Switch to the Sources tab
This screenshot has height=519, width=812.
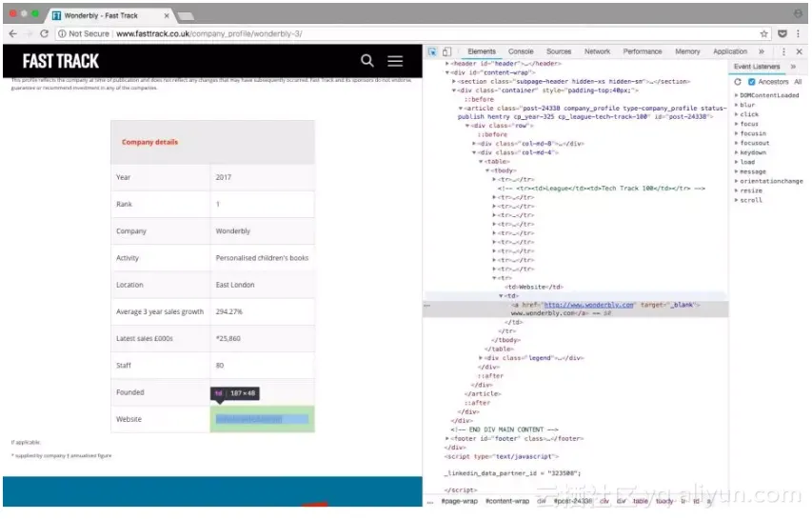[559, 51]
